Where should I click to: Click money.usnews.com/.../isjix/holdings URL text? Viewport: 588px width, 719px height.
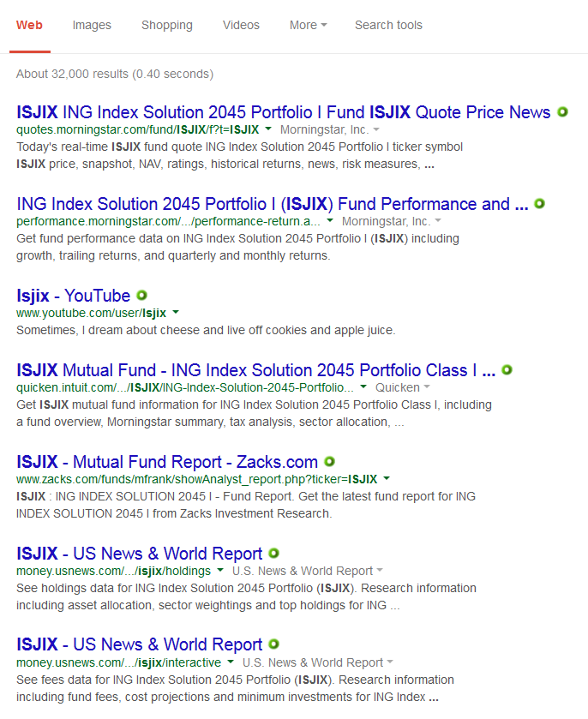(113, 571)
